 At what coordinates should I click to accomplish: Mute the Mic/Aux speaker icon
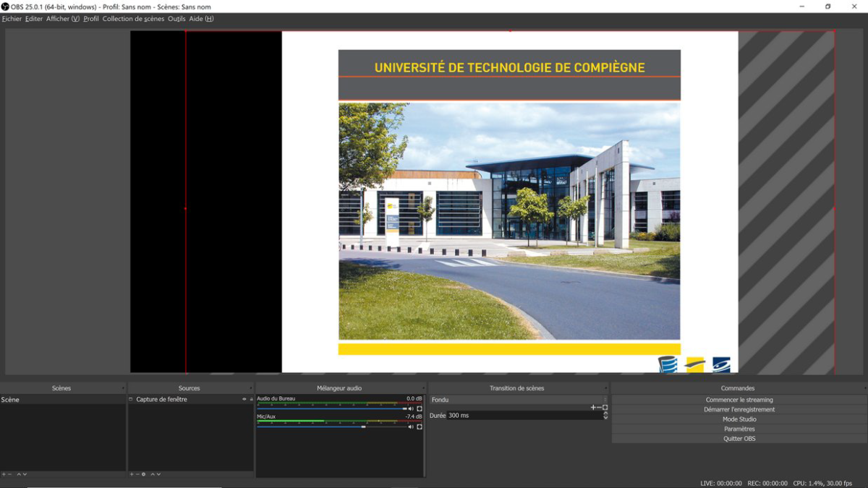pos(411,427)
